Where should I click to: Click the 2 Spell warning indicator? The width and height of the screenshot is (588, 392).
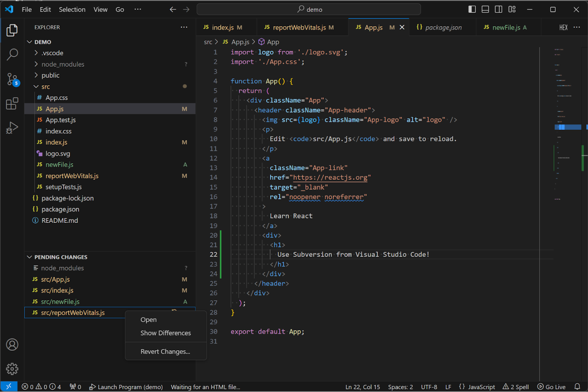click(516, 386)
